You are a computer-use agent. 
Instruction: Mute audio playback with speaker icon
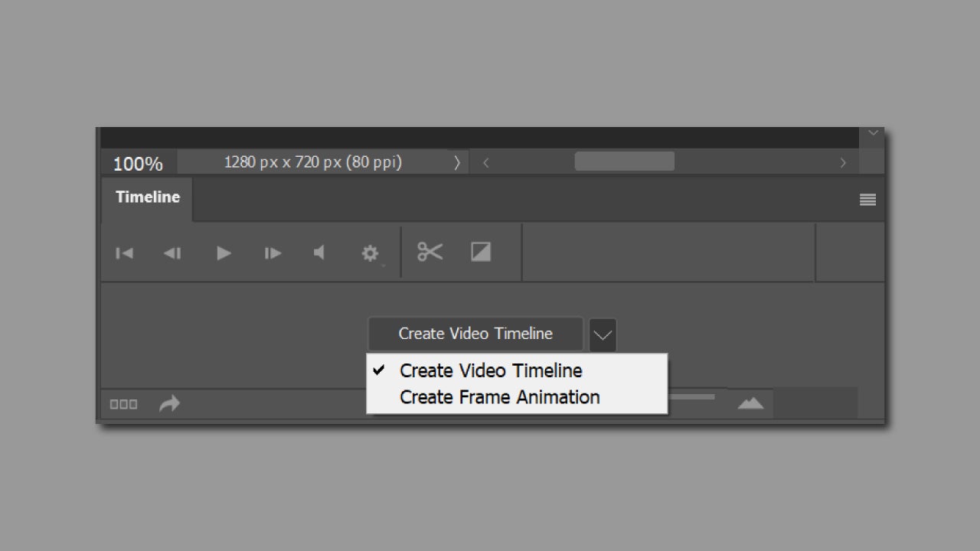click(320, 253)
